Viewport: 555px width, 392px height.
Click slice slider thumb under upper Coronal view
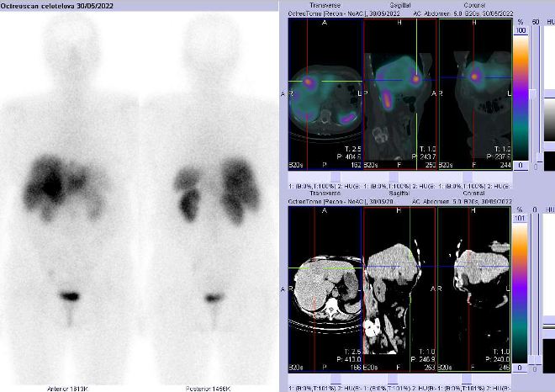point(468,177)
